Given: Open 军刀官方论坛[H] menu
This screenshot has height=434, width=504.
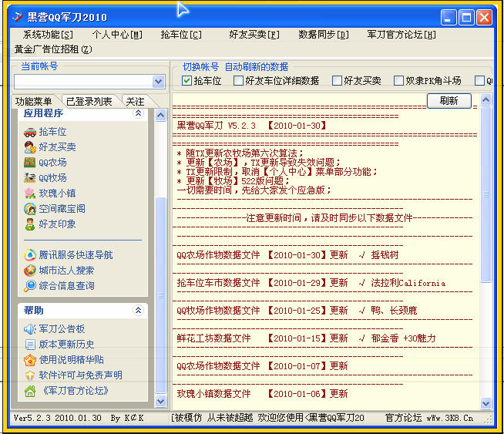Looking at the screenshot, I should click(402, 35).
